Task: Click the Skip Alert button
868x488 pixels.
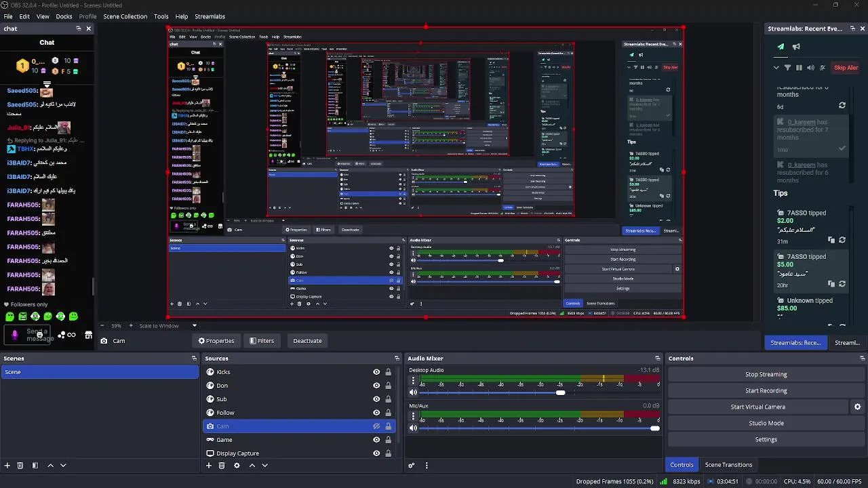Action: tap(846, 68)
